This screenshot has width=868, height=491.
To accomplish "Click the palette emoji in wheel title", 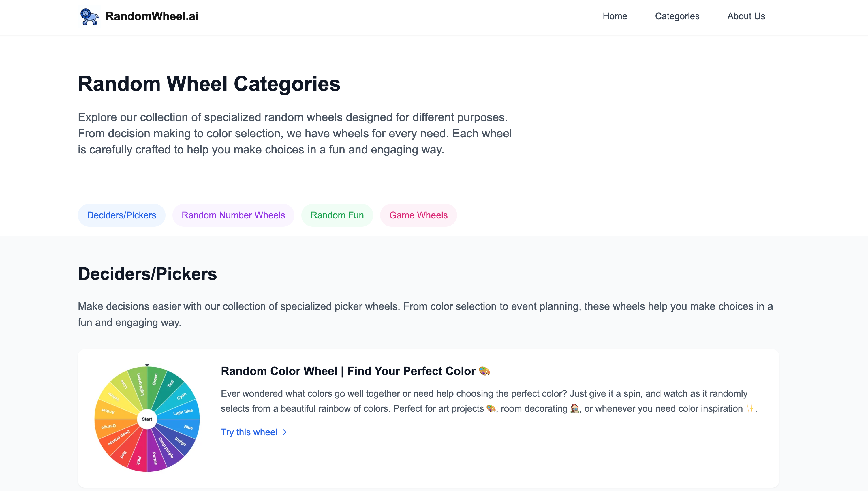I will [484, 371].
